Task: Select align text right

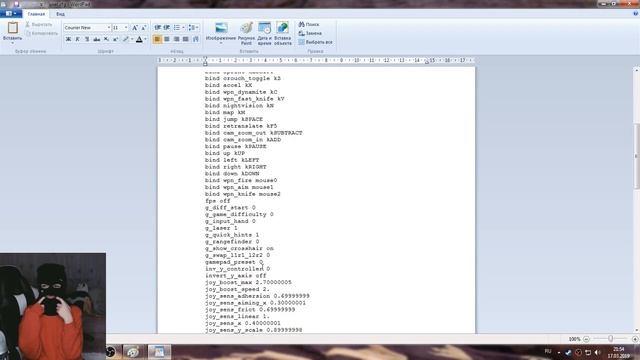Action: [176, 39]
